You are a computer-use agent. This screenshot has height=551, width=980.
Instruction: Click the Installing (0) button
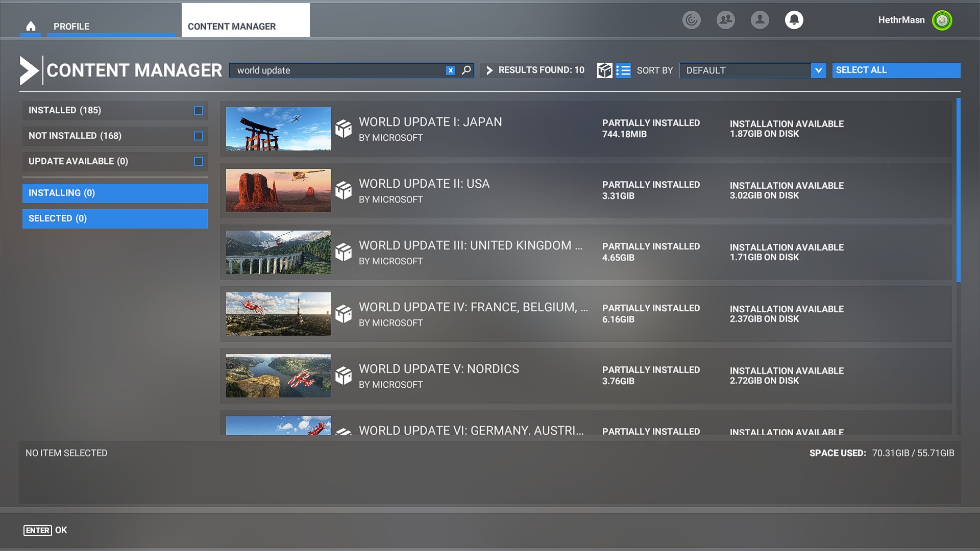pos(115,193)
